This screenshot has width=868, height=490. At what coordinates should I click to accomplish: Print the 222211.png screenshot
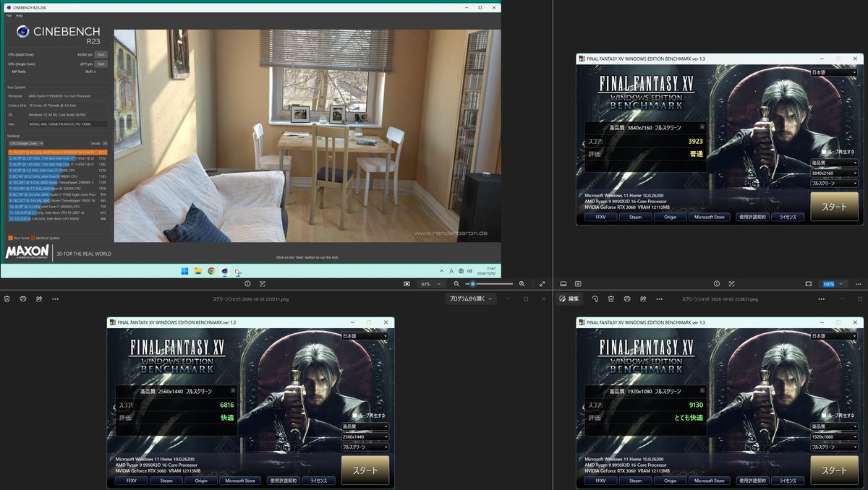click(24, 298)
